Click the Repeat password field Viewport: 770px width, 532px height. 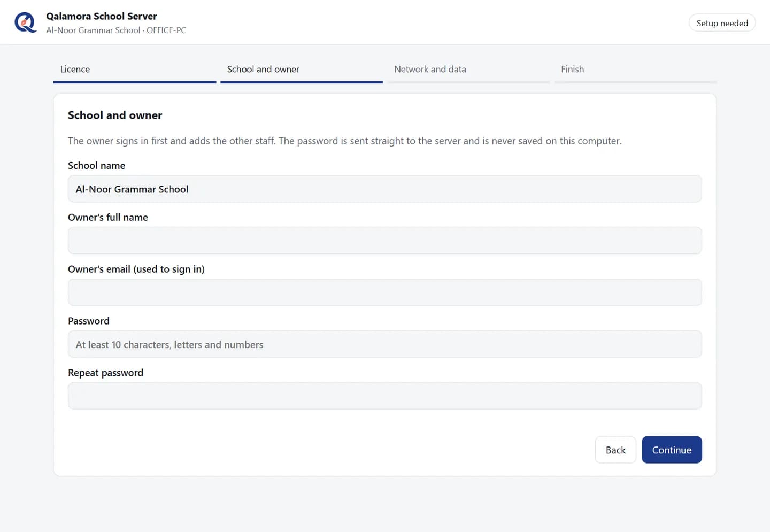pos(384,396)
